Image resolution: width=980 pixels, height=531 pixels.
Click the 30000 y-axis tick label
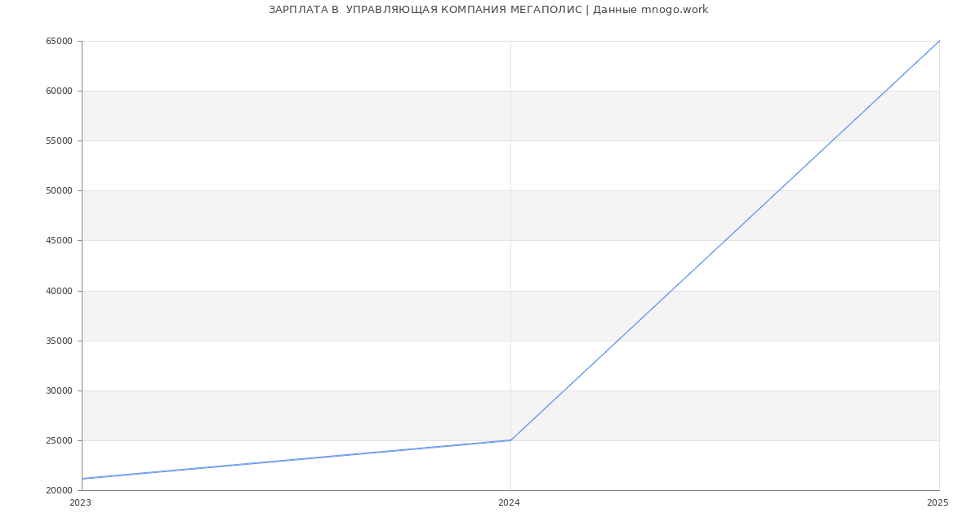(x=59, y=390)
